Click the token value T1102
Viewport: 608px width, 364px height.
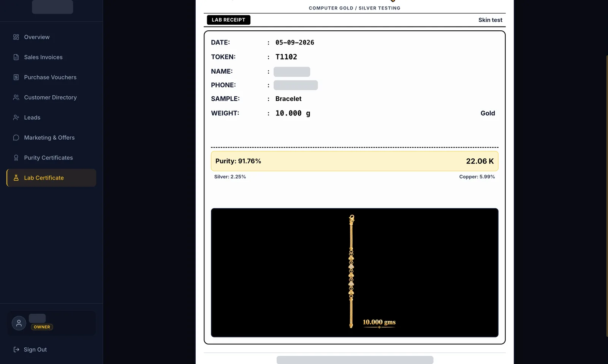286,57
